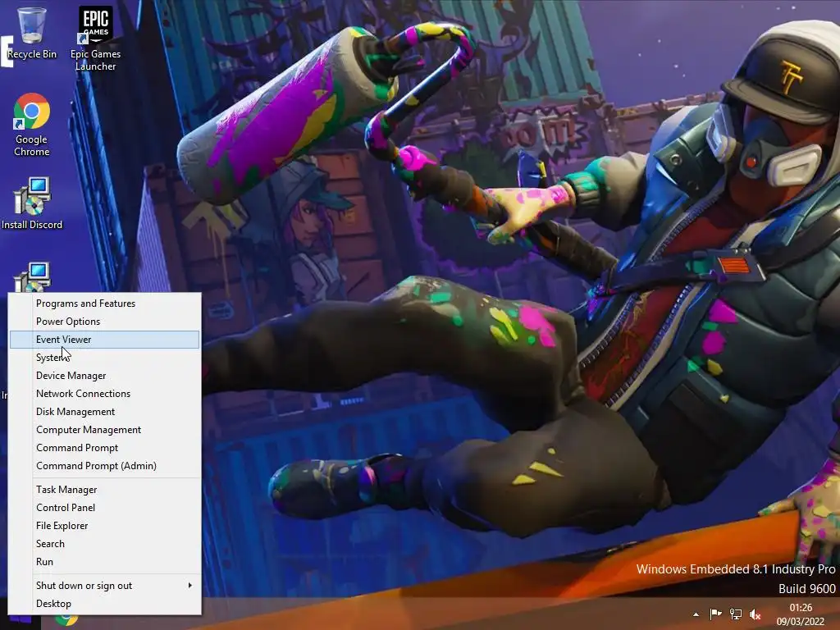The width and height of the screenshot is (840, 630).
Task: Select Disk Management
Action: pos(104,412)
